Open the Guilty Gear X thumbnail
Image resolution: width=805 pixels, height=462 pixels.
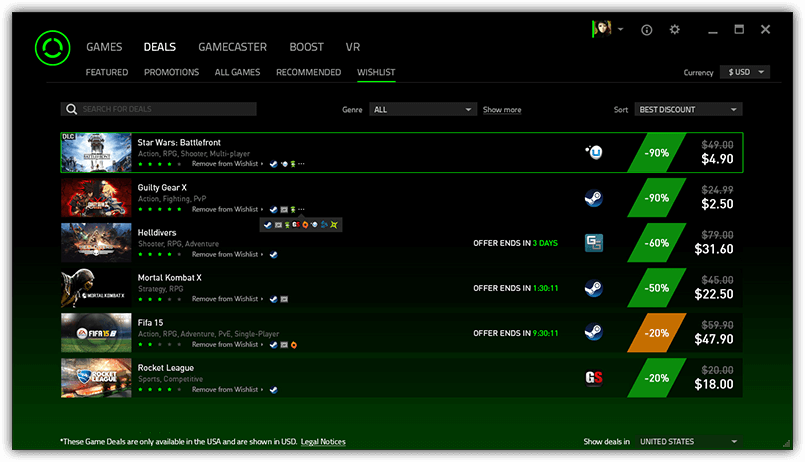coord(97,198)
